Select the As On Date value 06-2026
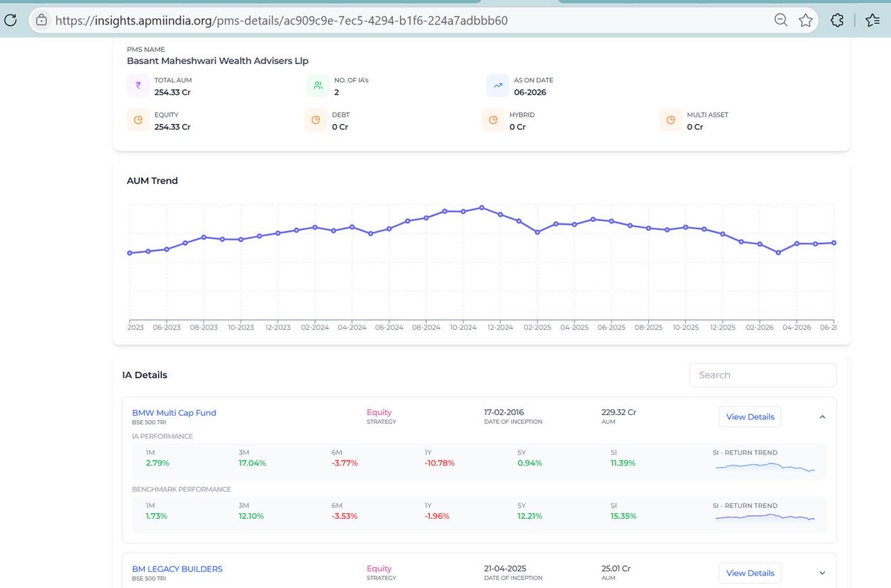891x588 pixels. (x=530, y=92)
